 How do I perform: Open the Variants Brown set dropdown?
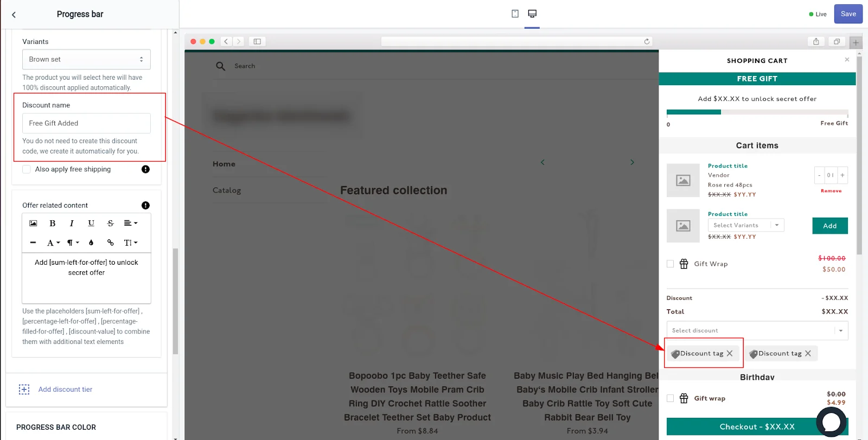pyautogui.click(x=86, y=59)
